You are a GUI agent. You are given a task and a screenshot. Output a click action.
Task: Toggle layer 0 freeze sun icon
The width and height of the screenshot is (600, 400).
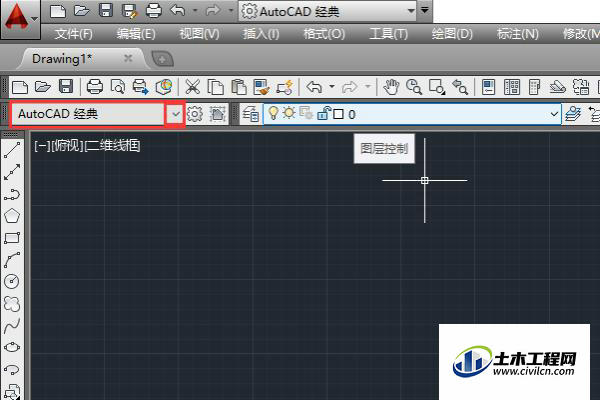(289, 113)
